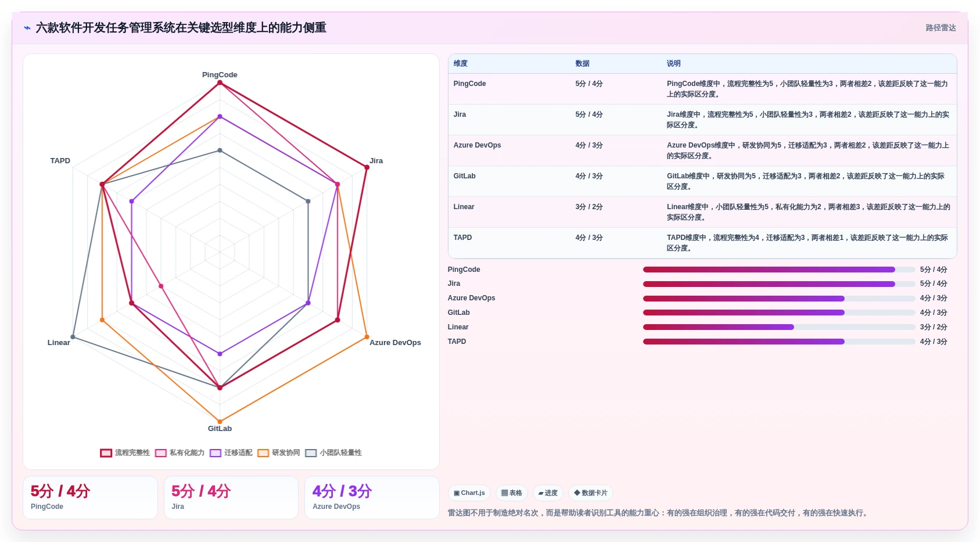
Task: Click the Chart.js tag chip
Action: [469, 493]
